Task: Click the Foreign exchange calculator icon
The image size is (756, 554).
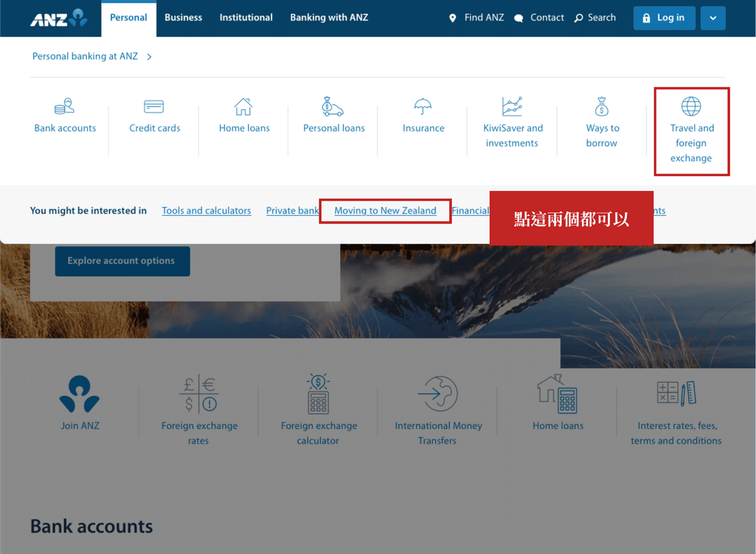Action: (x=318, y=394)
